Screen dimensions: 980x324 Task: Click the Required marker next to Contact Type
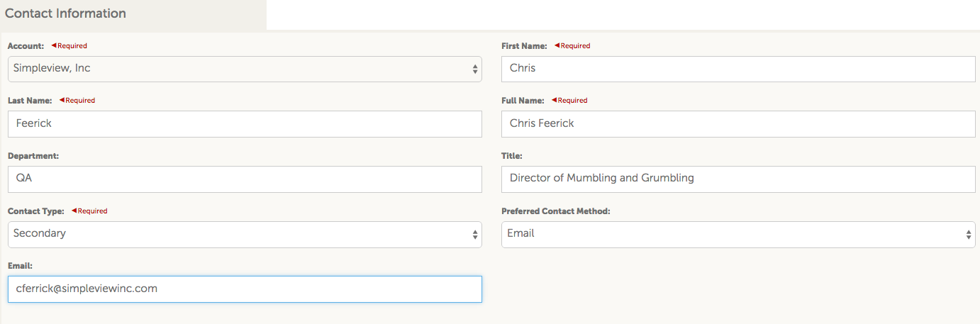point(90,211)
